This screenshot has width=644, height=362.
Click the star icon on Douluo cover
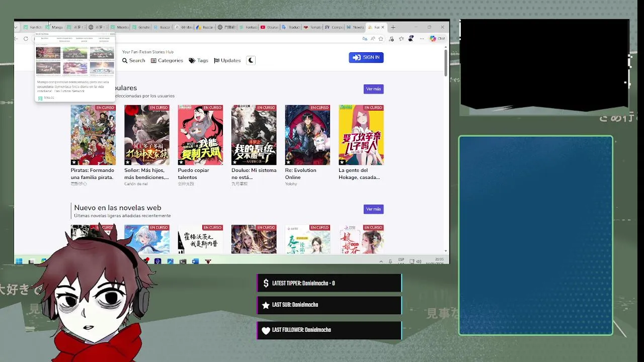click(x=235, y=162)
